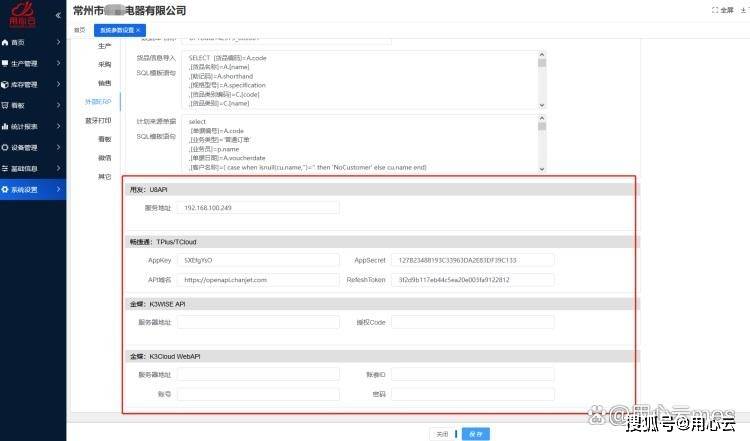Open 基础信息 in the sidebar
This screenshot has width=750, height=441.
pos(33,168)
